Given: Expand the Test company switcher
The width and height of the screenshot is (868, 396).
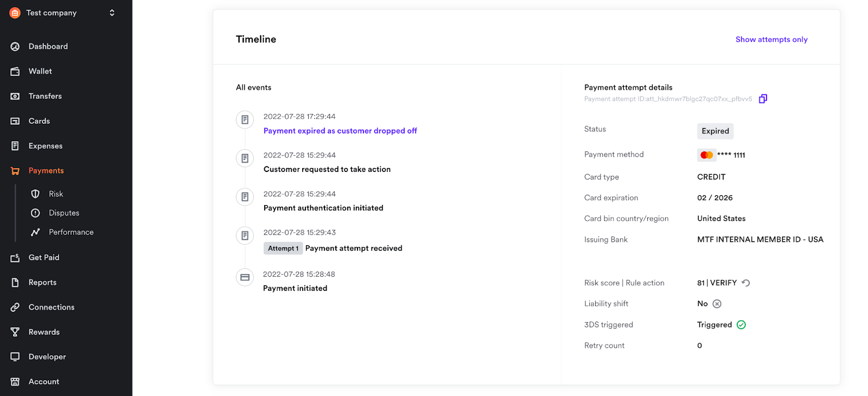Looking at the screenshot, I should coord(112,12).
